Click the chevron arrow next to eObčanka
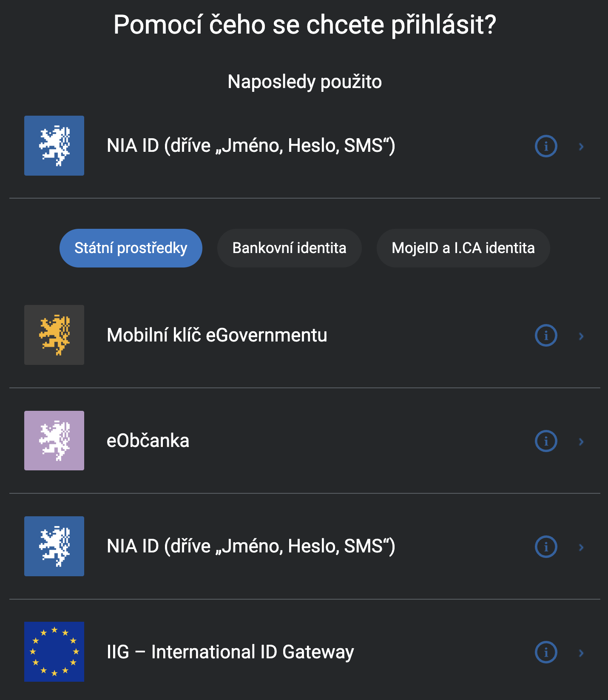Viewport: 608px width, 700px height. pyautogui.click(x=581, y=441)
